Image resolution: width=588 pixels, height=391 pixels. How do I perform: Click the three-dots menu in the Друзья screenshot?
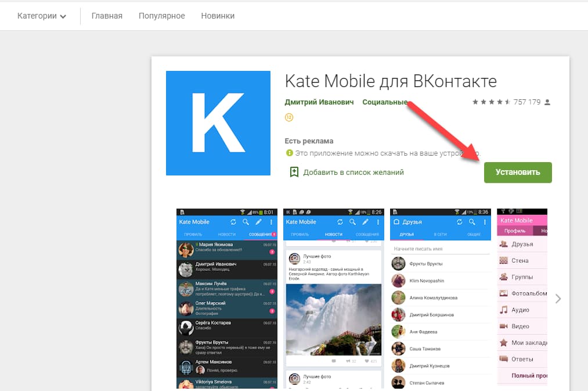point(485,222)
